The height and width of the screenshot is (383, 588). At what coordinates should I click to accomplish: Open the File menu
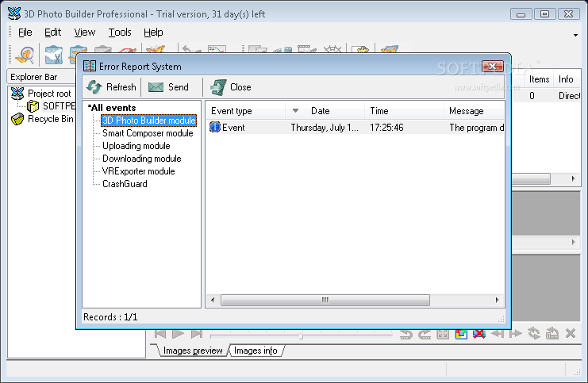coord(25,33)
